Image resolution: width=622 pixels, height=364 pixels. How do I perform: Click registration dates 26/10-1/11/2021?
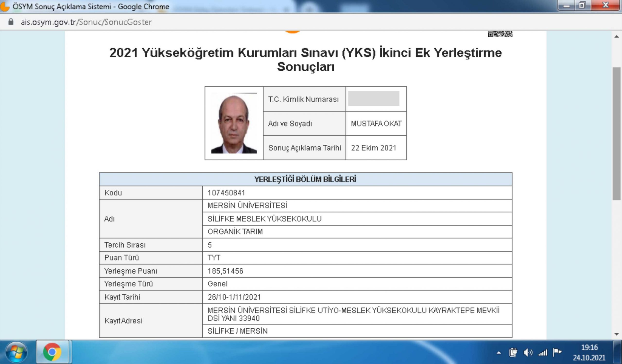pyautogui.click(x=234, y=297)
